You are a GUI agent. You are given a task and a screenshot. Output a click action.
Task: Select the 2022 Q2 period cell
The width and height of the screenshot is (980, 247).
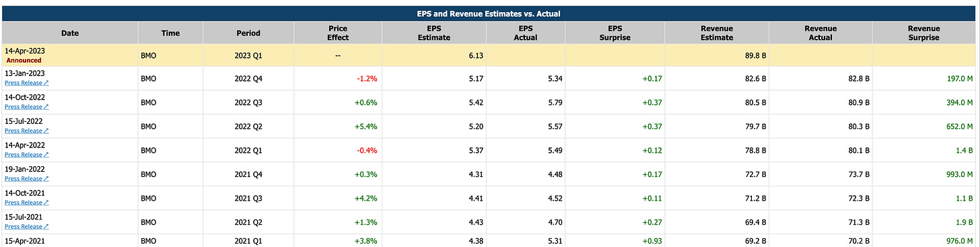(x=248, y=127)
